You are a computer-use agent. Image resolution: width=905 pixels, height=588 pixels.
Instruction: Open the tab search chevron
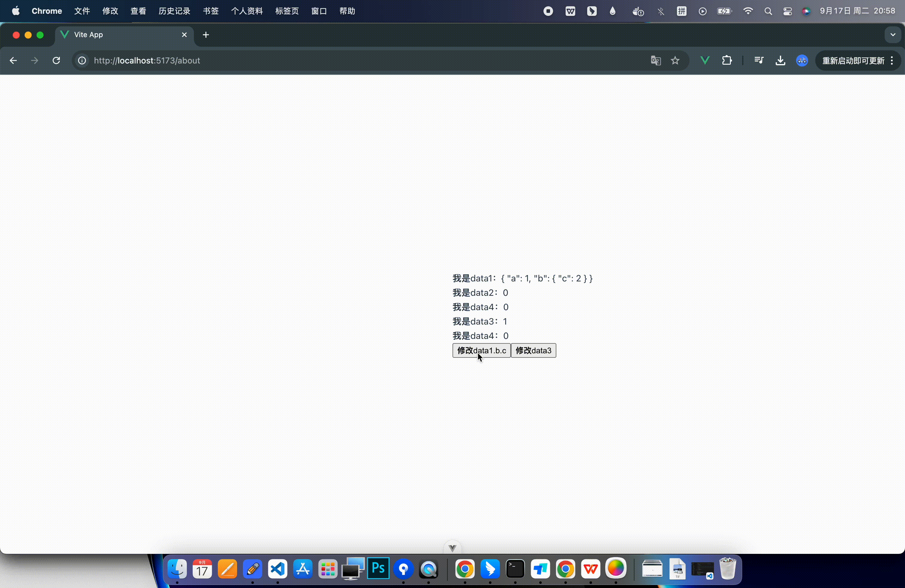[892, 35]
